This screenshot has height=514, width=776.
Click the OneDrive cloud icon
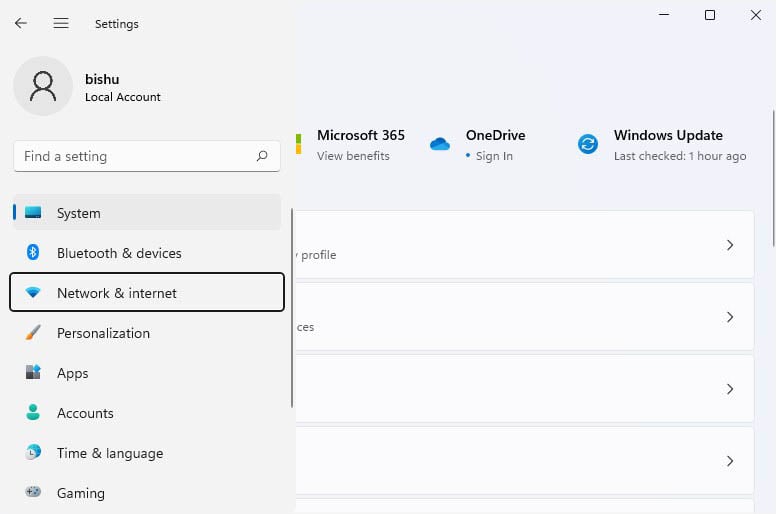[440, 144]
